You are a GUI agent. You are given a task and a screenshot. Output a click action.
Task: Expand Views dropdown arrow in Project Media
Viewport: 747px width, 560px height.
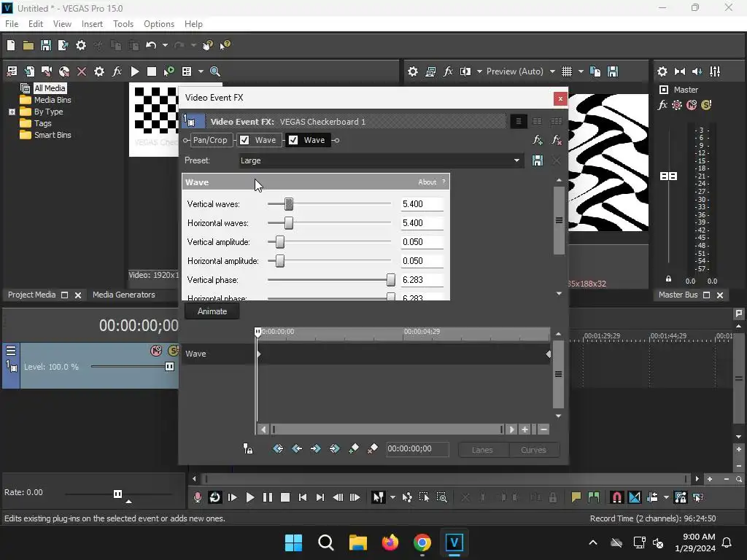click(201, 71)
